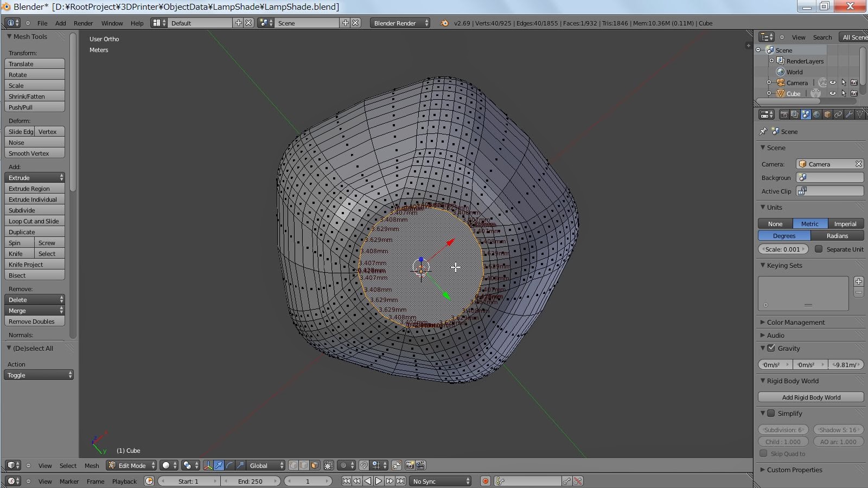Expand the Color Management panel
Viewport: 868px width, 488px height.
click(795, 322)
